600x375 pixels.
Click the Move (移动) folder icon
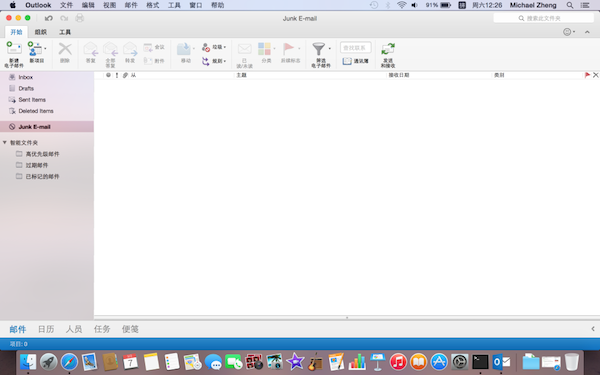point(184,49)
